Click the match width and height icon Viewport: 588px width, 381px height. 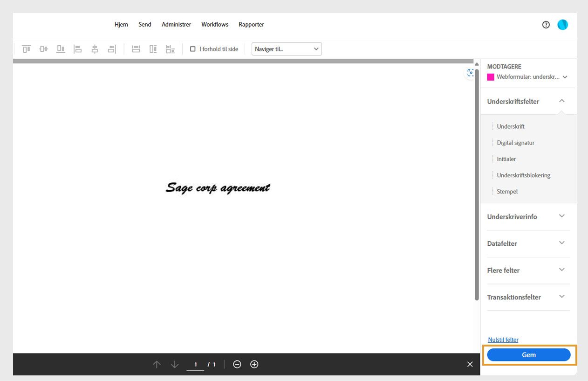171,49
